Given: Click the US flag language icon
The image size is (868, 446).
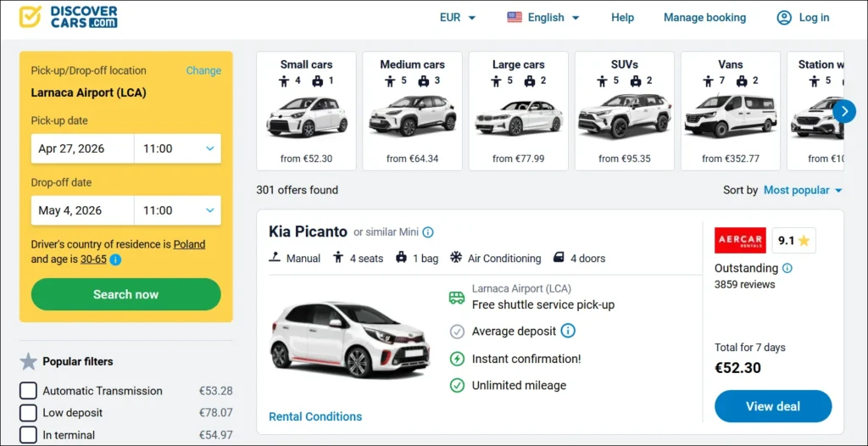Looking at the screenshot, I should click(515, 17).
